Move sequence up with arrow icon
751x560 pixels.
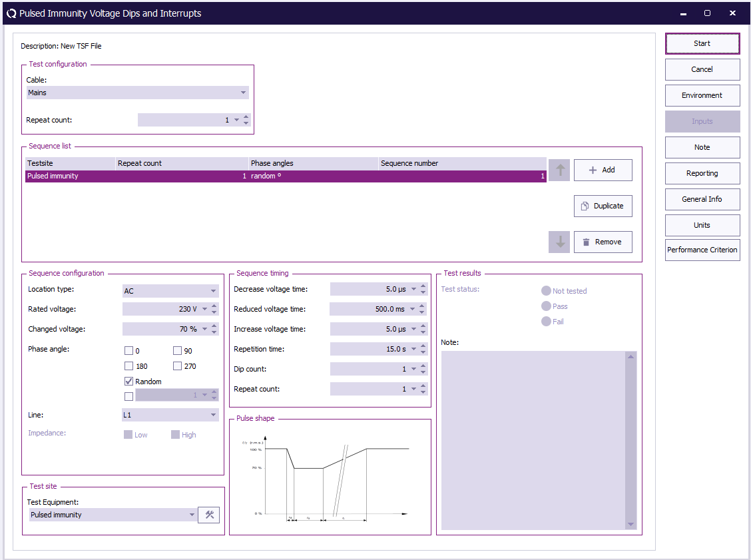click(x=559, y=170)
